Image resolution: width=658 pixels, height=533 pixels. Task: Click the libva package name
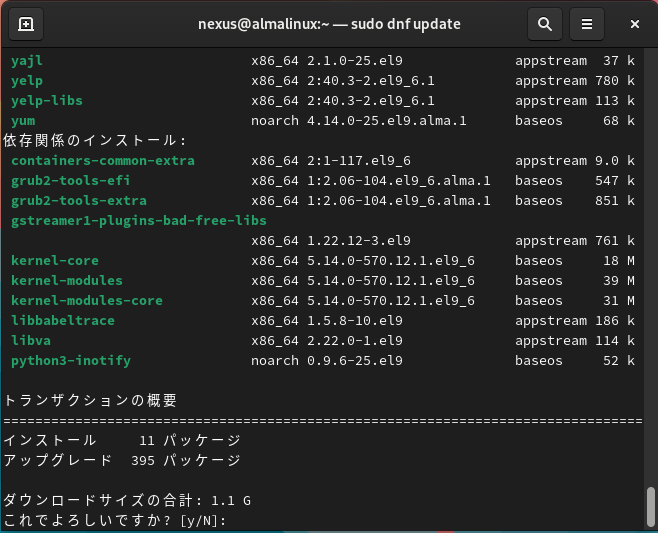31,341
